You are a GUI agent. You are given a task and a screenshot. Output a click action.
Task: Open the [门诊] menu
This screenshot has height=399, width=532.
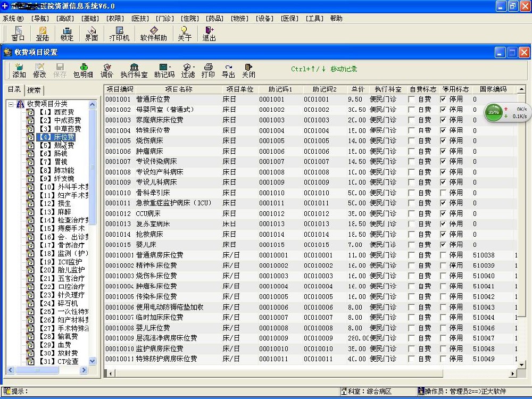(165, 18)
